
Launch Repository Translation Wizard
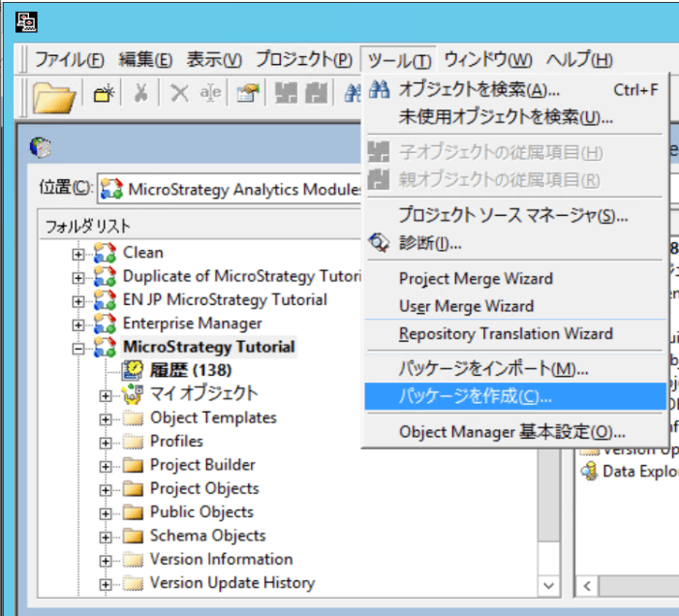[515, 334]
